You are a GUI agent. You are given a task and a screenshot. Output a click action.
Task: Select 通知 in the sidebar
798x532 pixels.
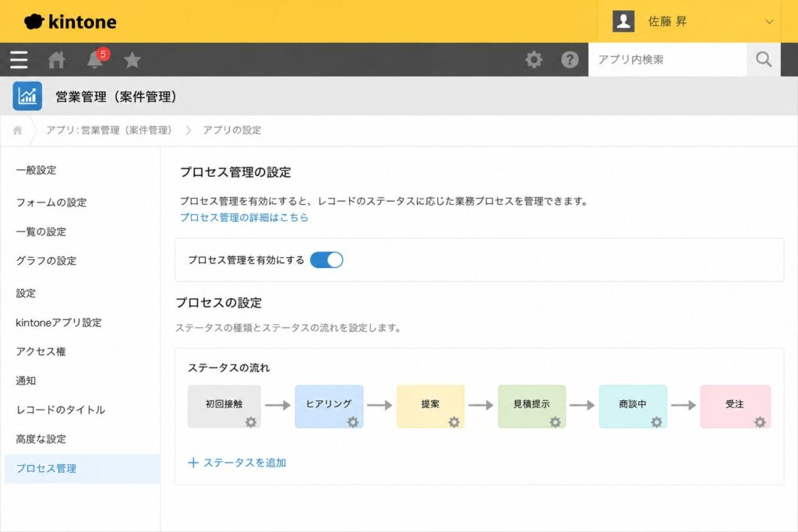[x=26, y=380]
